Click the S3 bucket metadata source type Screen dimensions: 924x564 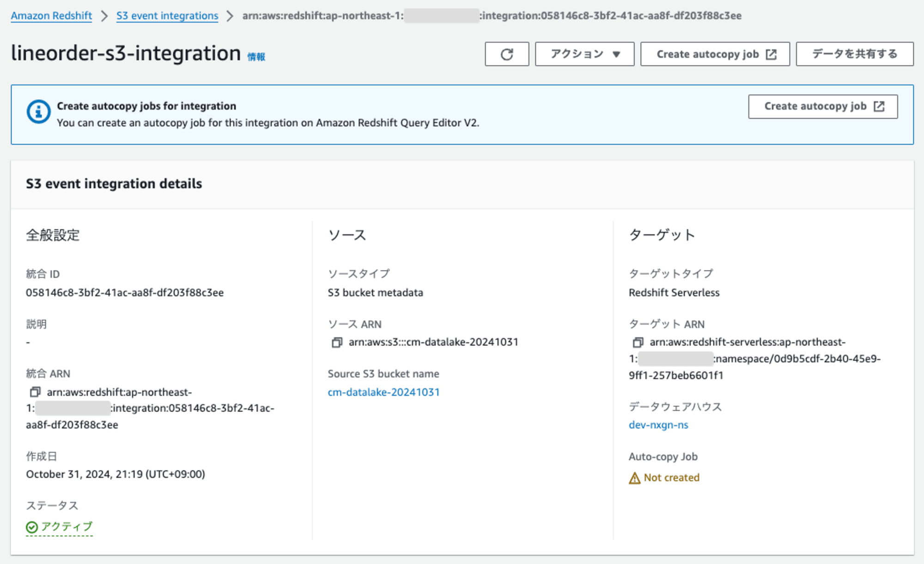[375, 293]
